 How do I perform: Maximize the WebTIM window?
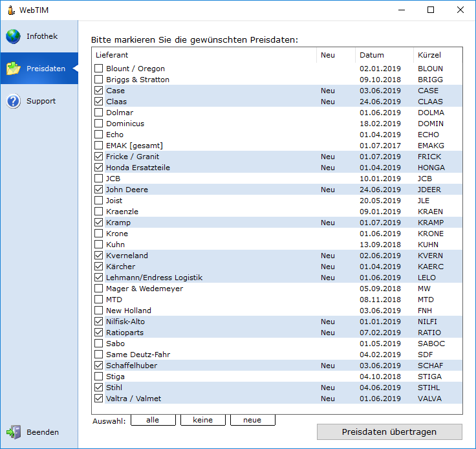tap(431, 10)
